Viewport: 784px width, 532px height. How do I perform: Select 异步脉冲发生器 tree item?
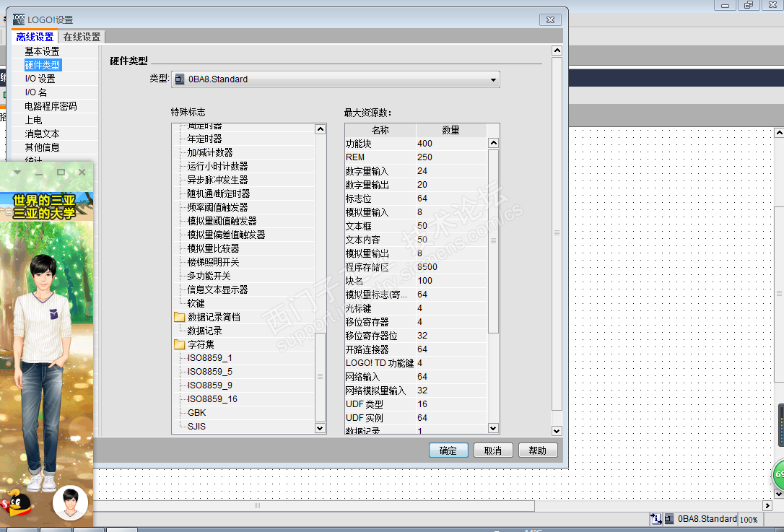point(217,180)
